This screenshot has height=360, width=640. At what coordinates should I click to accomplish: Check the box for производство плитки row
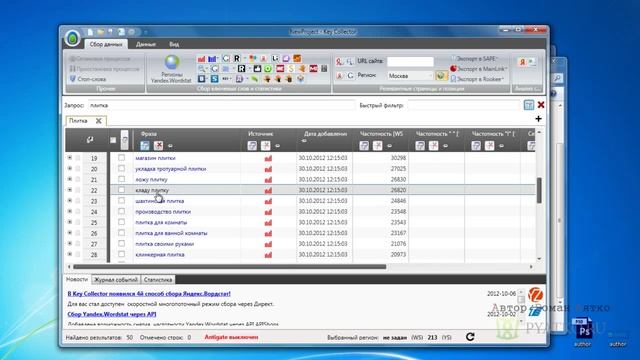(x=121, y=211)
